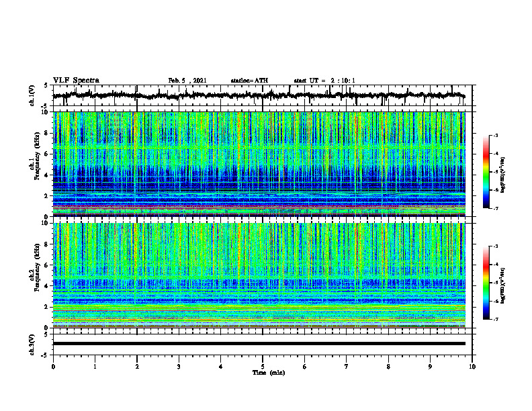Click inside the ch.1 spectrogram panel
This screenshot has height=411, width=532.
[259, 164]
